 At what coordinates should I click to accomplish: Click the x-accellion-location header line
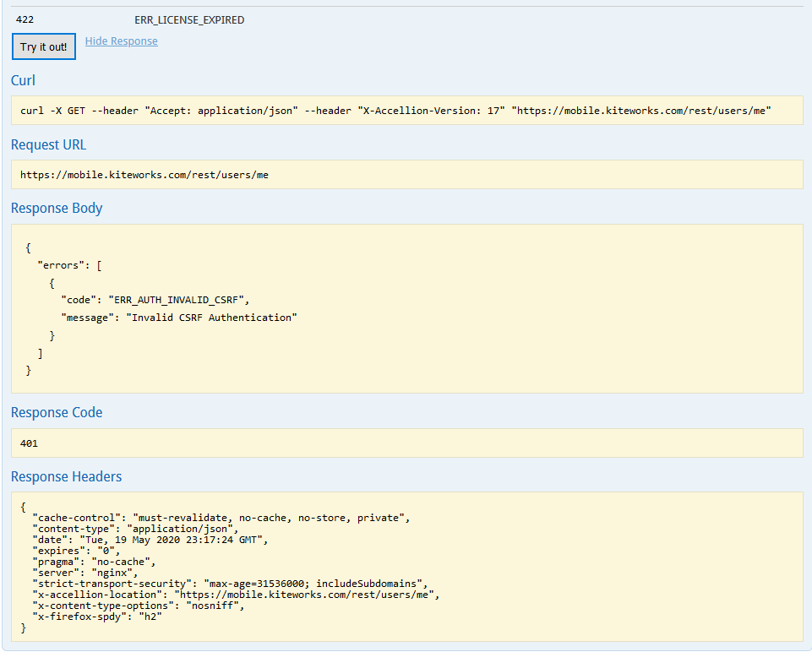(236, 595)
